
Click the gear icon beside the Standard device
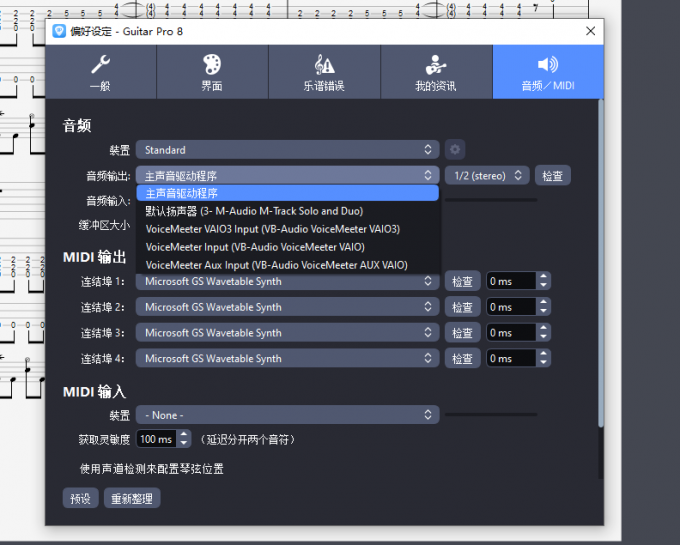click(455, 150)
